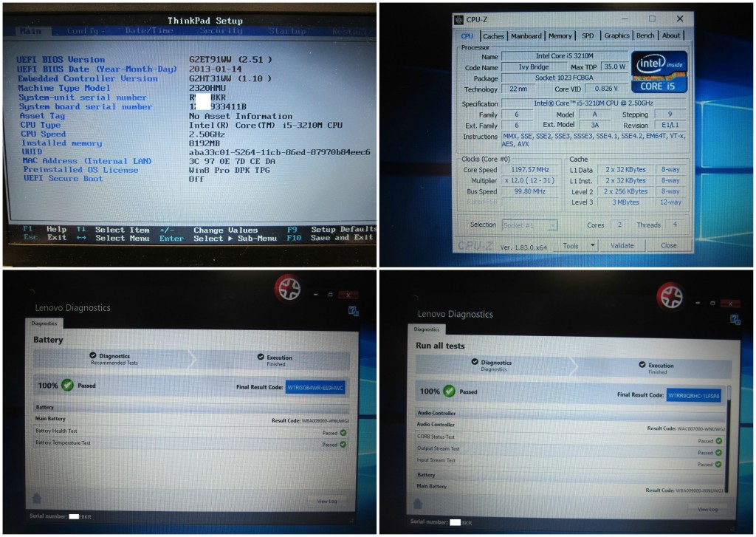Click the home icon in Run all tests window
756x537 pixels.
[x=418, y=503]
